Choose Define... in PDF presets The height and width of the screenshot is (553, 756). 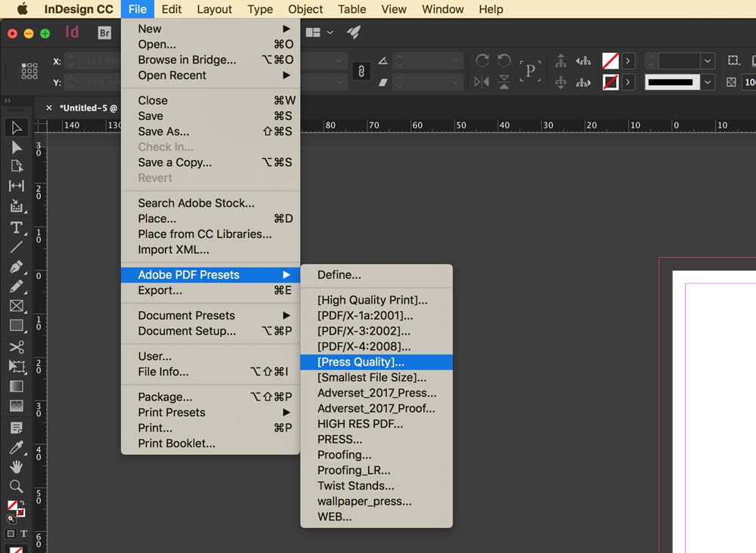pyautogui.click(x=376, y=275)
